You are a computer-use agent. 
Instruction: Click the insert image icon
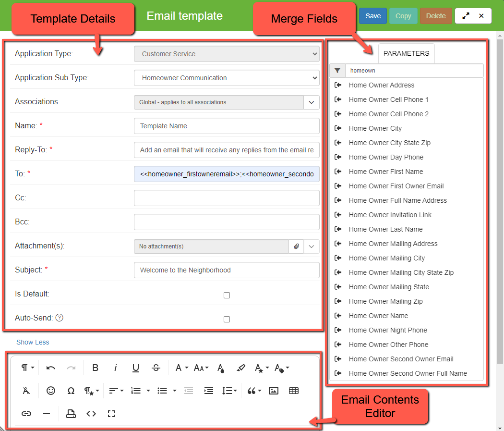tap(274, 391)
